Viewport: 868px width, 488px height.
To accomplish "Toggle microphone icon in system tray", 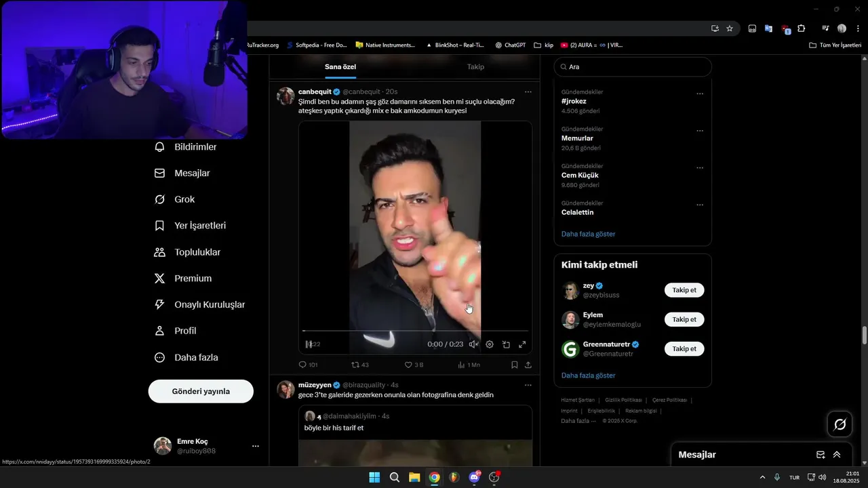I will pos(777,477).
